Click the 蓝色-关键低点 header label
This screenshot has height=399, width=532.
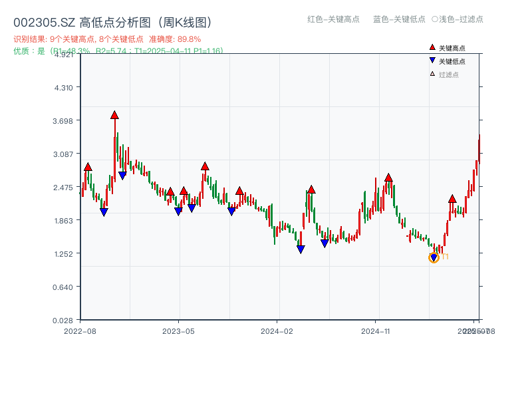pyautogui.click(x=399, y=19)
